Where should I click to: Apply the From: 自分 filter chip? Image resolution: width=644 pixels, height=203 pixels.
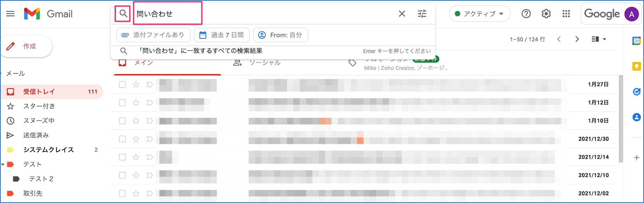click(281, 35)
